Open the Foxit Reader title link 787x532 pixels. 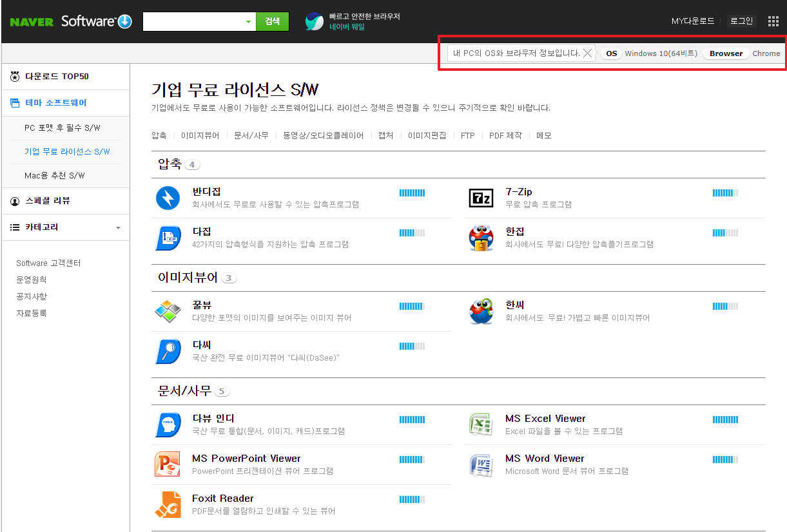(x=223, y=499)
